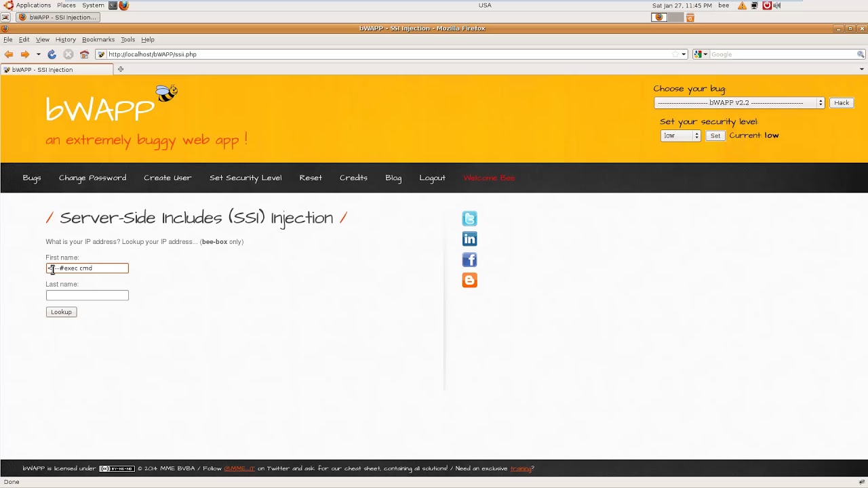The height and width of the screenshot is (488, 868).
Task: Click the Stop loading icon
Action: point(68,54)
